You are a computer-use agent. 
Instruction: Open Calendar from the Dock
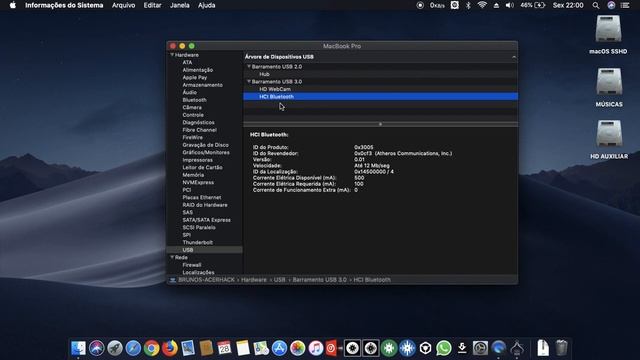coord(224,348)
